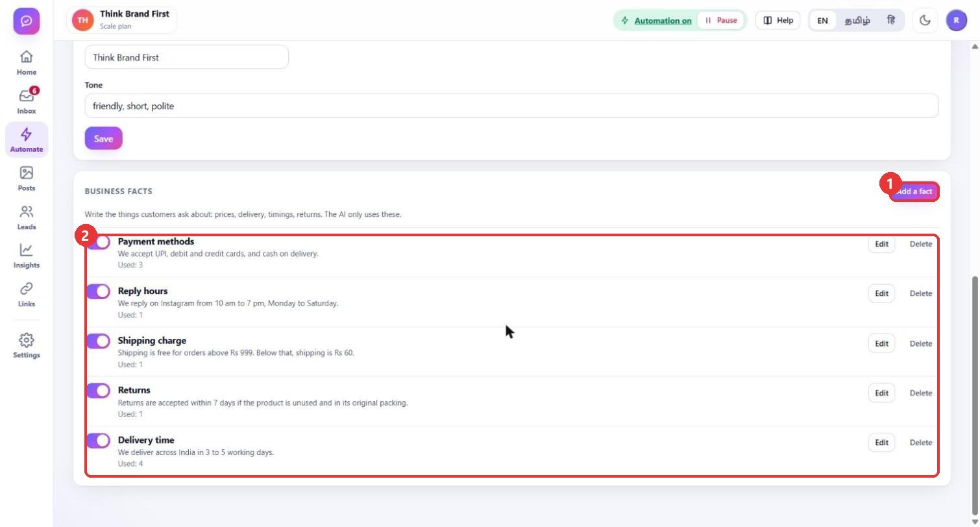Toggle dark mode with the moon icon

click(925, 21)
